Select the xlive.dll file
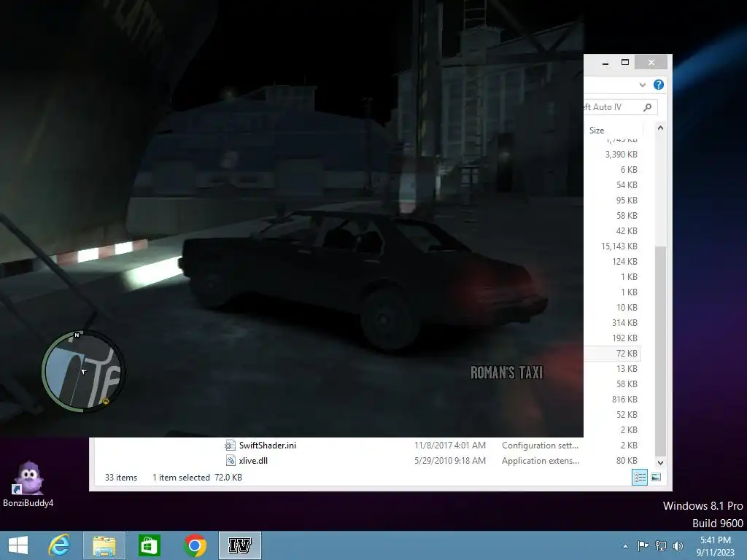The width and height of the screenshot is (747, 560). click(253, 461)
